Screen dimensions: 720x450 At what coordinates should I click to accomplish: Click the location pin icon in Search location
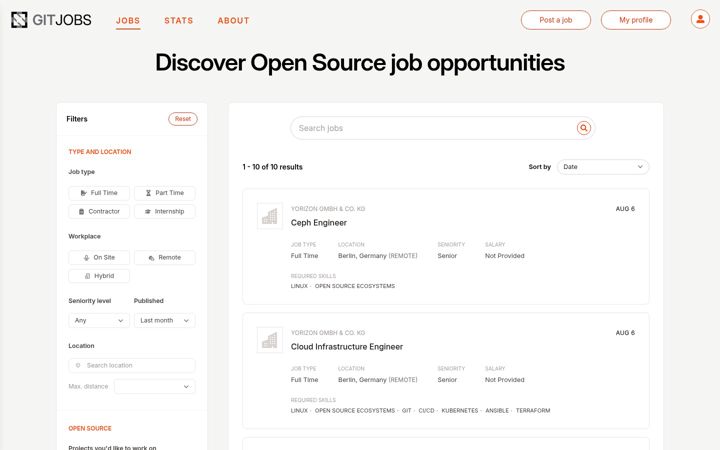[x=78, y=365]
